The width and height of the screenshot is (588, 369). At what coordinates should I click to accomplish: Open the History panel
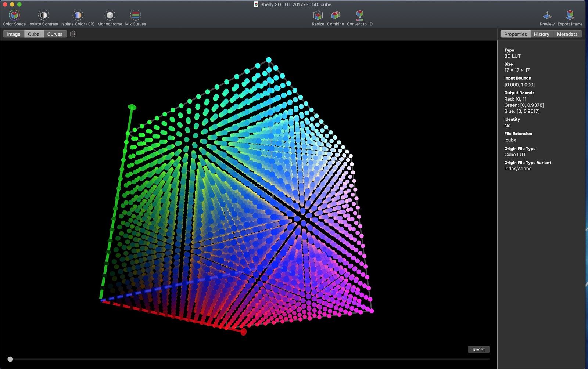point(541,34)
